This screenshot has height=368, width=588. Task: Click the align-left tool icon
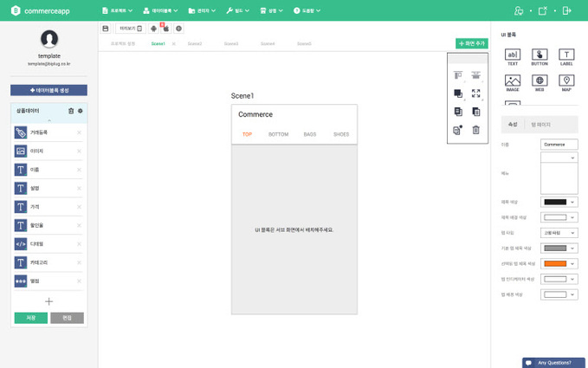click(x=458, y=75)
